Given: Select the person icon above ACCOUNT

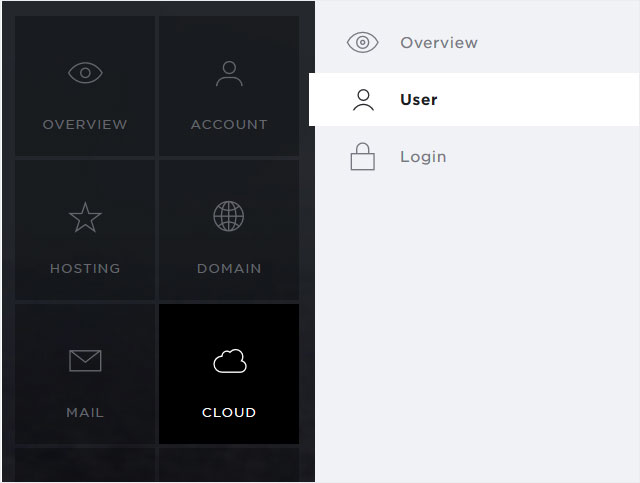Looking at the screenshot, I should click(229, 73).
